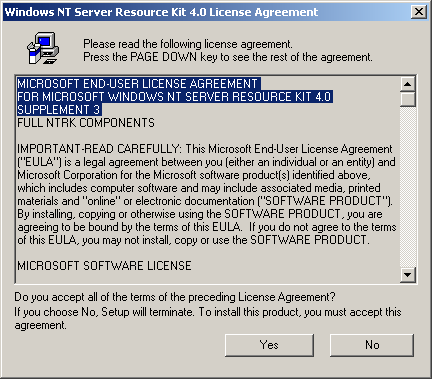Click the 'IMPORTANT-READ CAREFULLY' paragraph start
Screen dimensions: 432x379
[99, 149]
